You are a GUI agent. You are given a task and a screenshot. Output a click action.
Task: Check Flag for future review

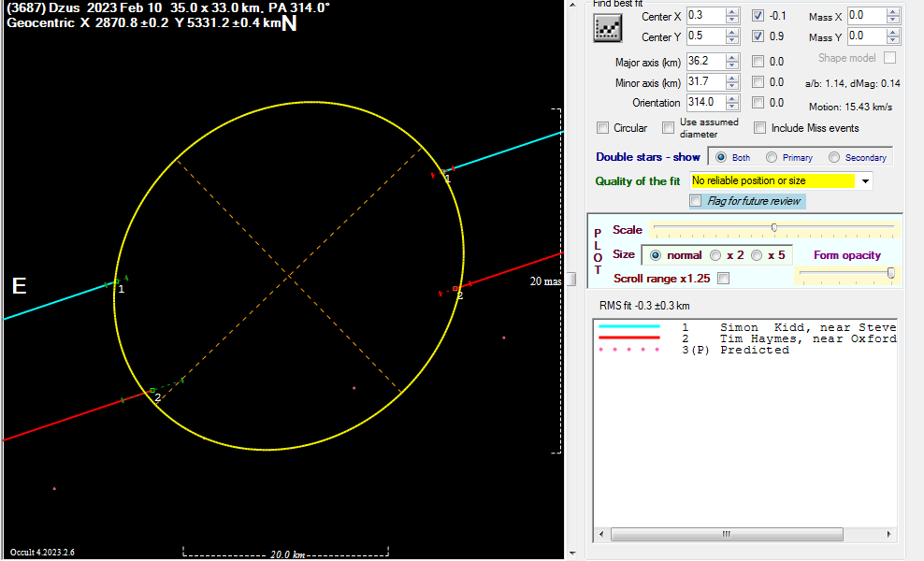click(x=696, y=201)
